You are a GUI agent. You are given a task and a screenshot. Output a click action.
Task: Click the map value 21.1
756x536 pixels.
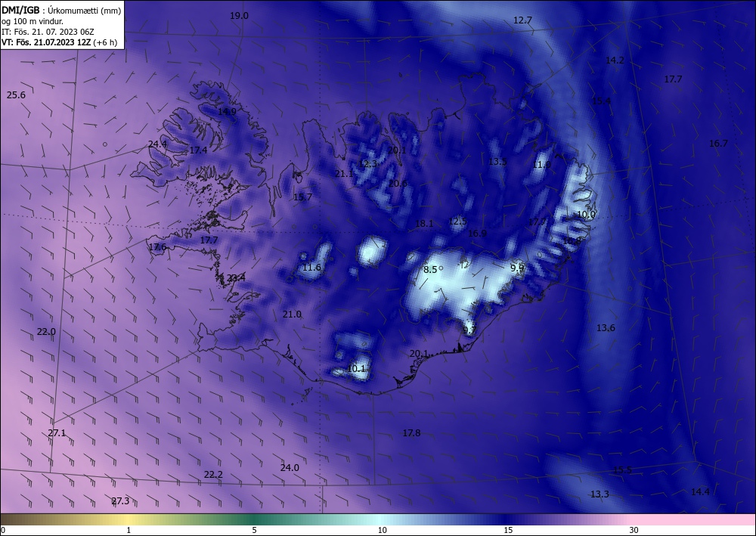pos(344,174)
